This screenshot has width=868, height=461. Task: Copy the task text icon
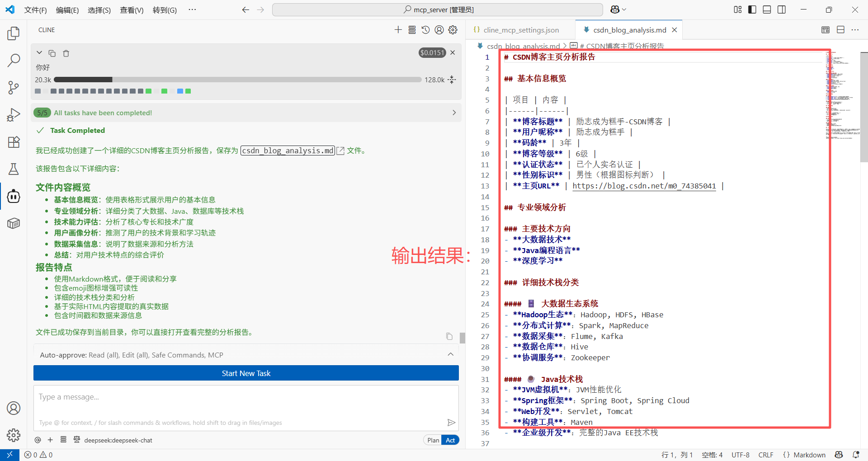[x=52, y=53]
